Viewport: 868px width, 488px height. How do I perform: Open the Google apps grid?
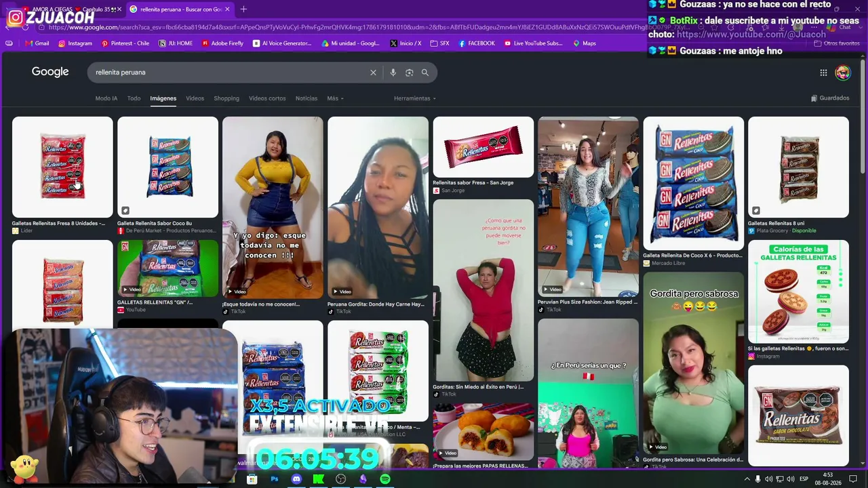(x=823, y=73)
